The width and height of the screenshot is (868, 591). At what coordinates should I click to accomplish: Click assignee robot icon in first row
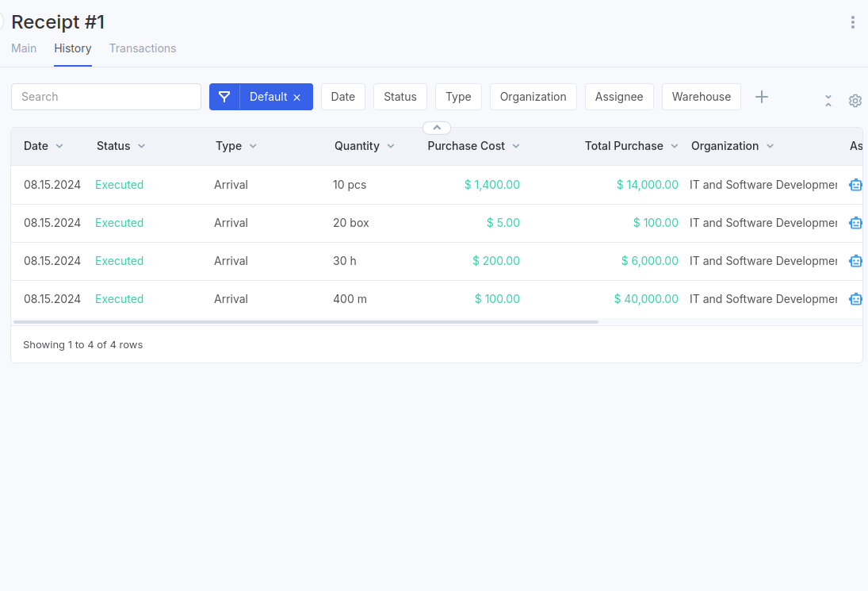855,185
